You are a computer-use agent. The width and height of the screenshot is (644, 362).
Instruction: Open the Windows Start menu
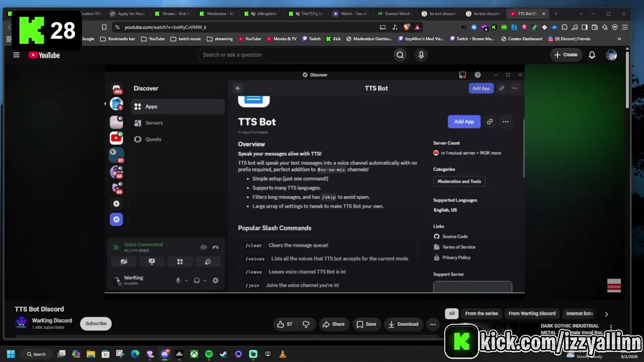(x=11, y=354)
